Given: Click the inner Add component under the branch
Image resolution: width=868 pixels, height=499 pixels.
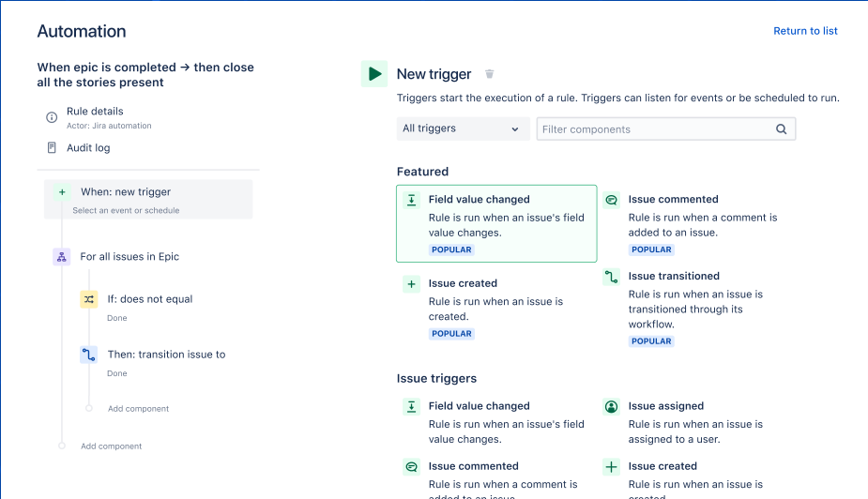Looking at the screenshot, I should 138,409.
